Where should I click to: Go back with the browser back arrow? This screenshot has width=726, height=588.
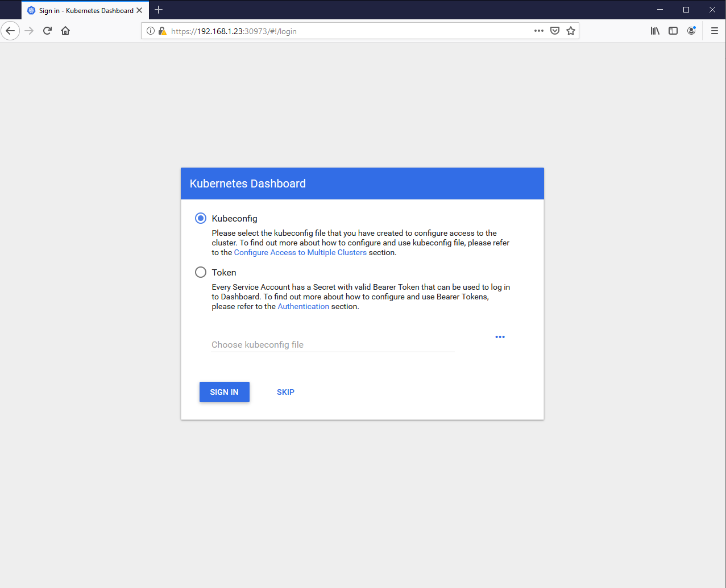(10, 31)
